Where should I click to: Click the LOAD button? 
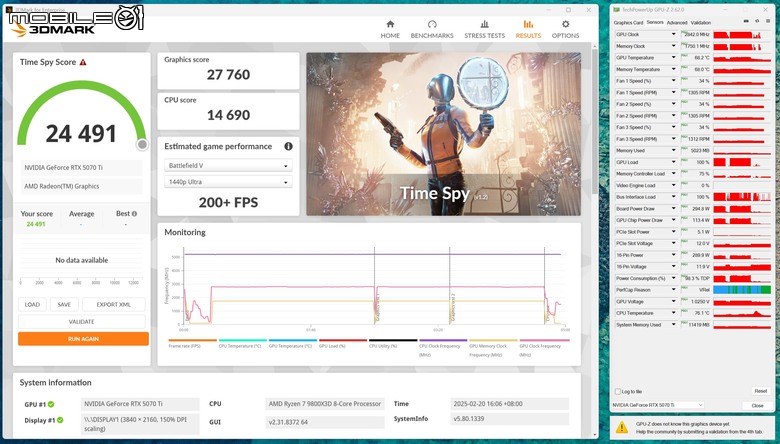[x=32, y=305]
